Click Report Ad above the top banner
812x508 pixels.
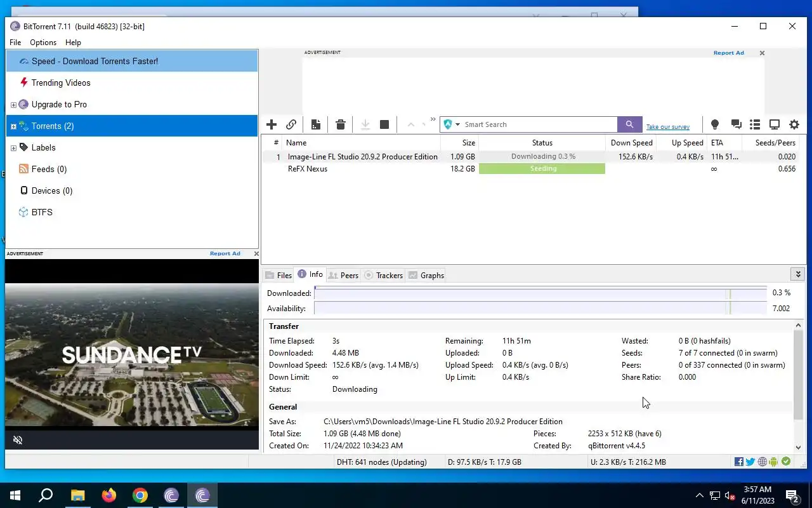pos(728,53)
